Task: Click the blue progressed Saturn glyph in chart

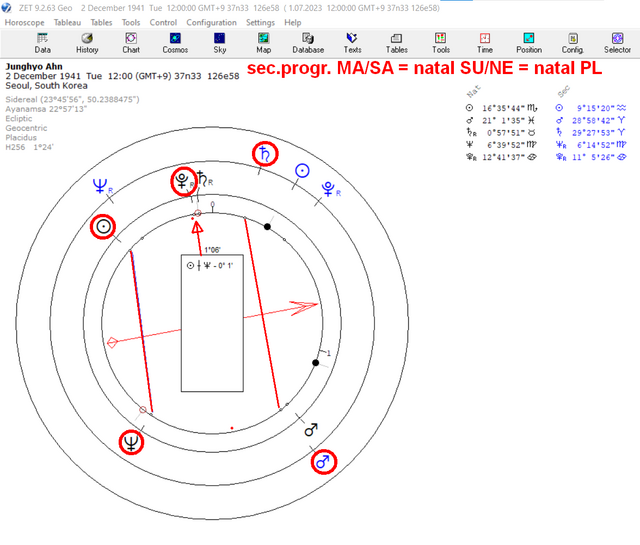Action: click(x=265, y=154)
